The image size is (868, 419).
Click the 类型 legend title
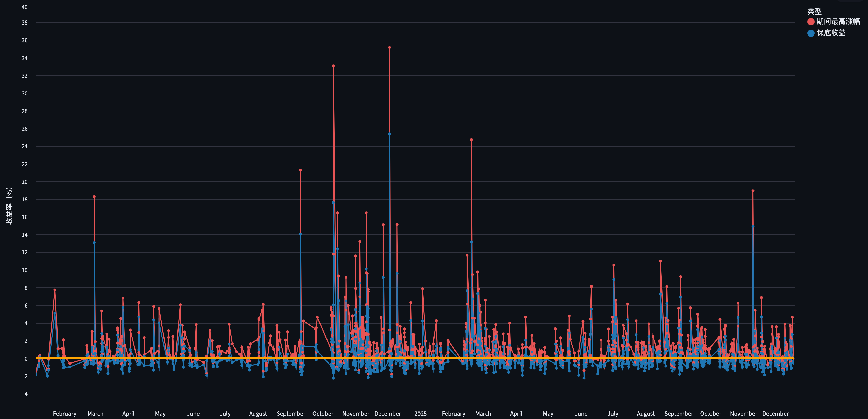[x=814, y=11]
